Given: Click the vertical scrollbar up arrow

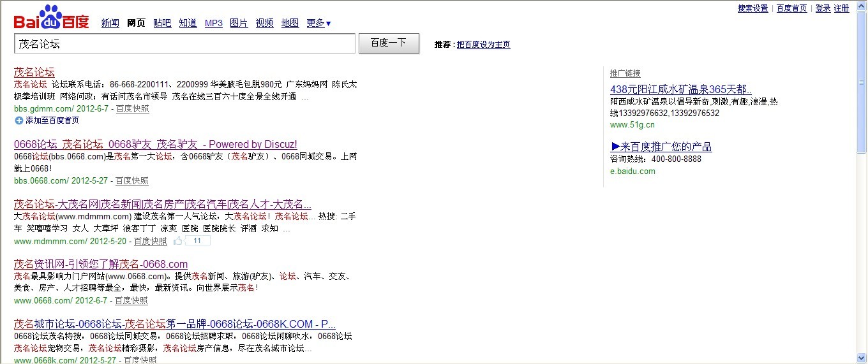Looking at the screenshot, I should [862, 6].
